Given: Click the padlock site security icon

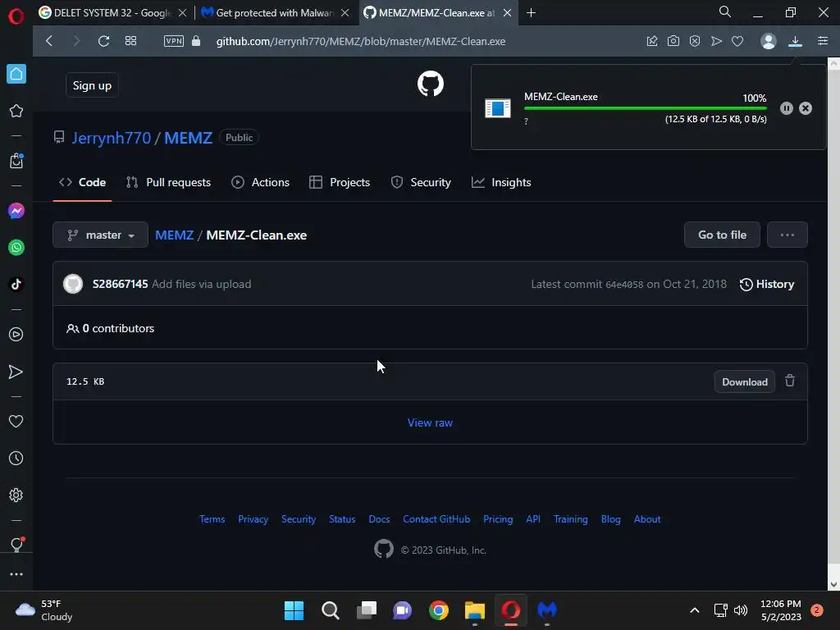Looking at the screenshot, I should (196, 41).
